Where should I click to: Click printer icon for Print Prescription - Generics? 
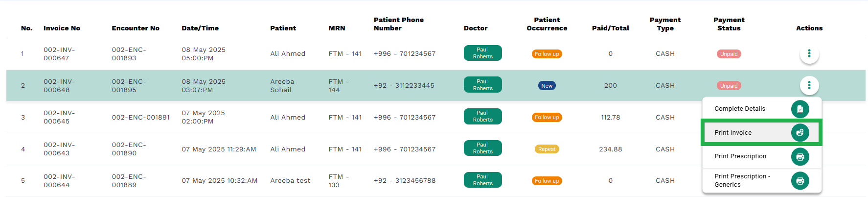800,181
